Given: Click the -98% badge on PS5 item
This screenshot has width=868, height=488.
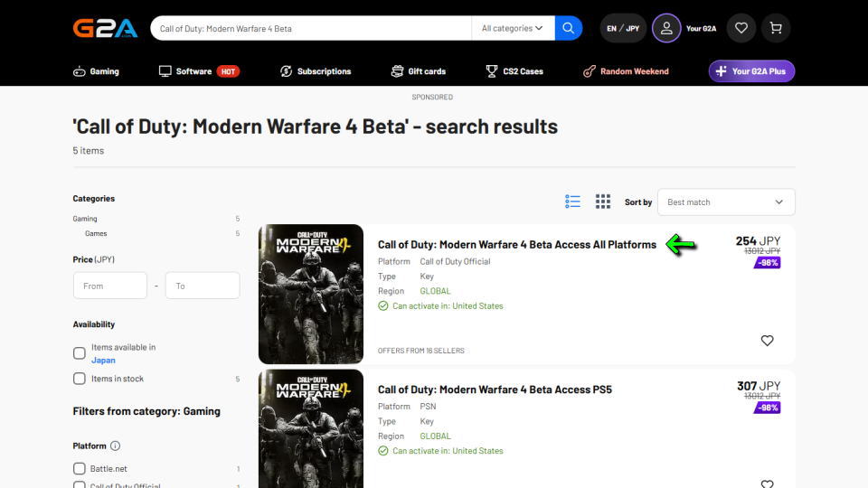Looking at the screenshot, I should (x=768, y=408).
